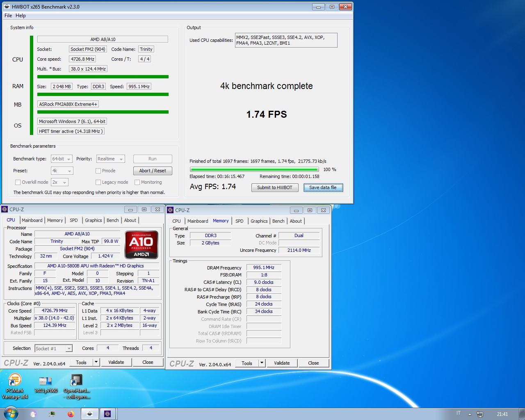
Task: Switch to Memory tab in left CPU-Z
Action: (55, 220)
